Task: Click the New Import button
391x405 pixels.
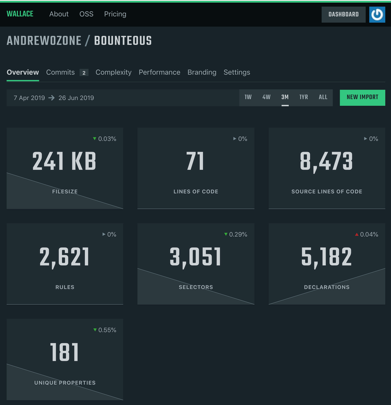Action: [362, 98]
